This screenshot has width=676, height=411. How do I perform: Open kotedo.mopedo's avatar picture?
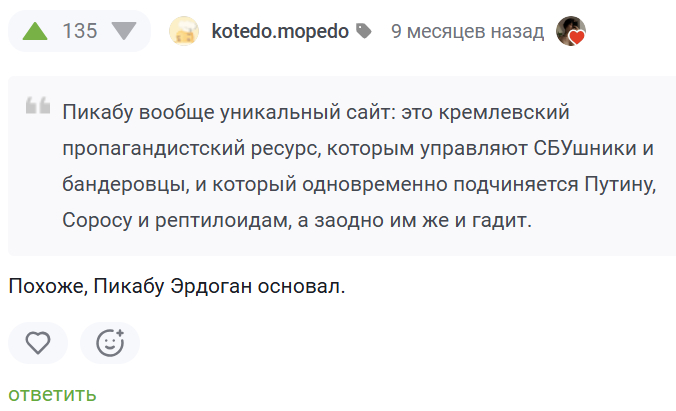(184, 32)
